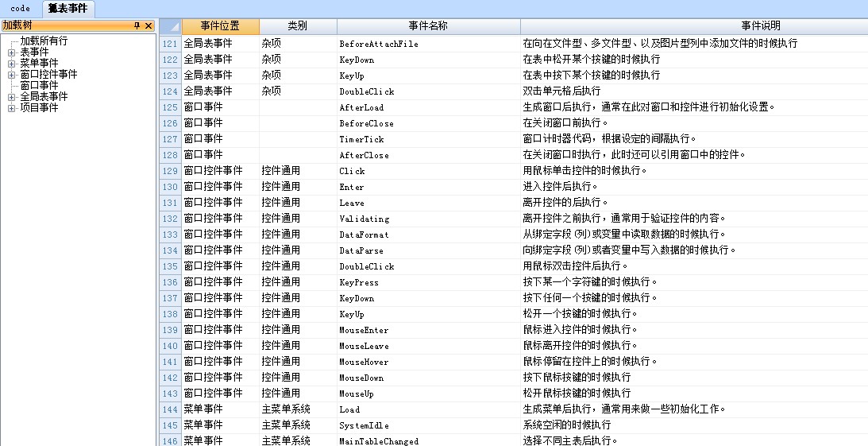868x446 pixels.
Task: Select the 全局表事件 label in the tree
Action: [x=44, y=96]
